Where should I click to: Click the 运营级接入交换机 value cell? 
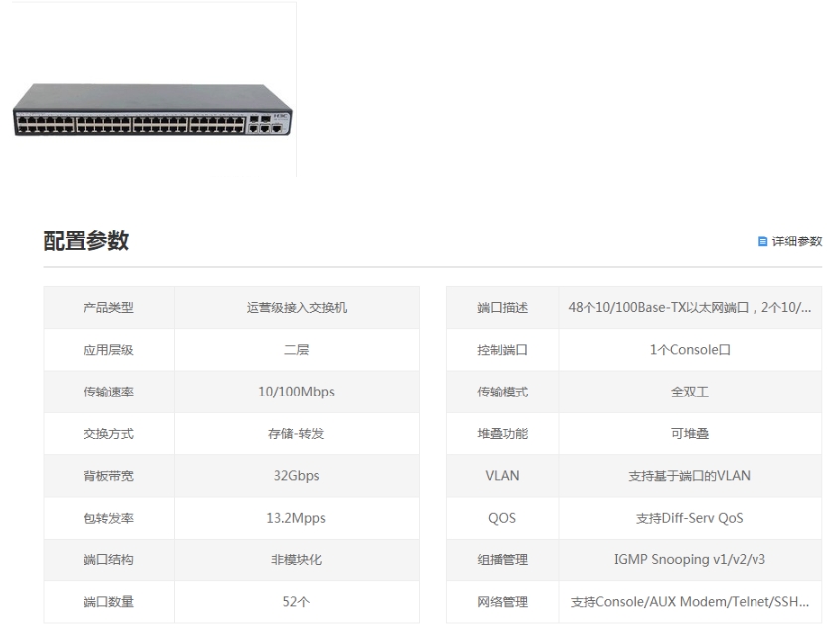click(297, 307)
